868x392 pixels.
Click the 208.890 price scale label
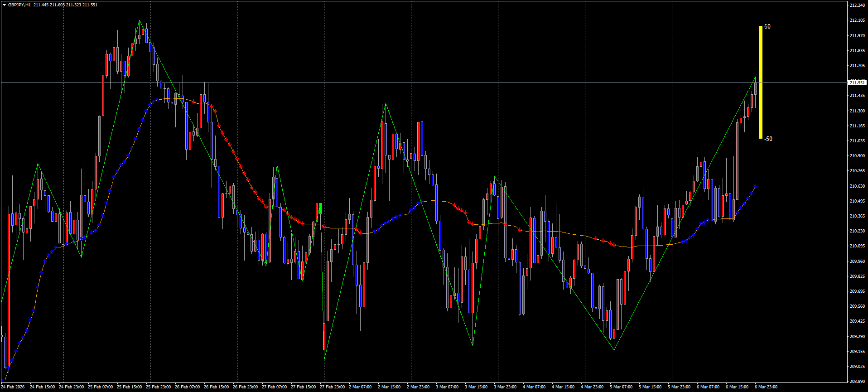857,382
